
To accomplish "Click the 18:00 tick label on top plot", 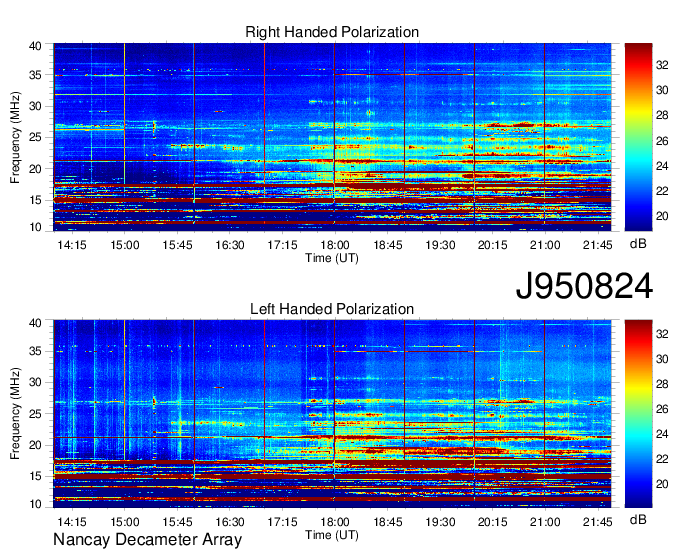I will (335, 245).
